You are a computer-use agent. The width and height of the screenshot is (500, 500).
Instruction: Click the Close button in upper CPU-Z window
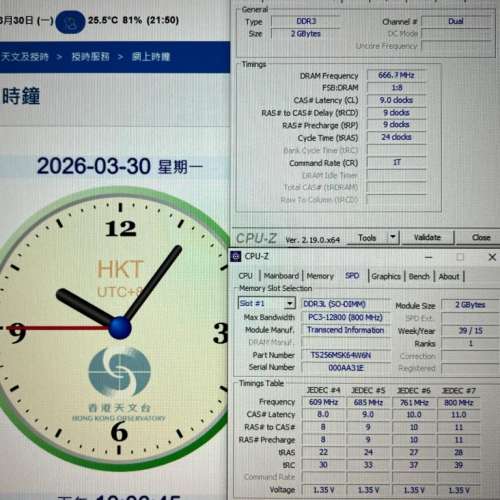point(480,237)
